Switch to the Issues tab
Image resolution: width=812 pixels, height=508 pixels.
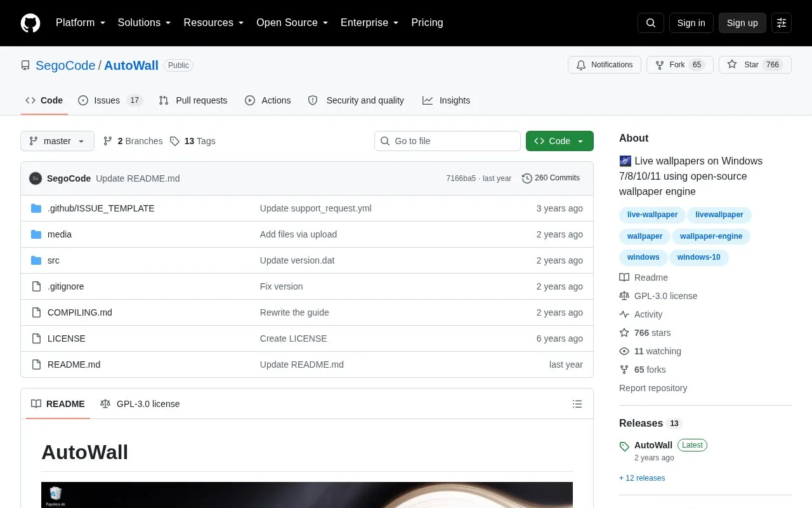[x=110, y=100]
